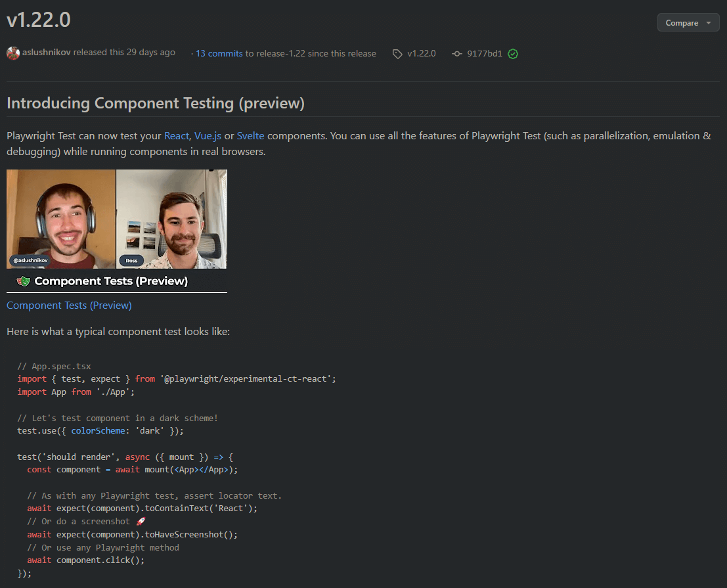Open commit hash 9177bd1
This screenshot has height=588, width=727.
pos(485,53)
